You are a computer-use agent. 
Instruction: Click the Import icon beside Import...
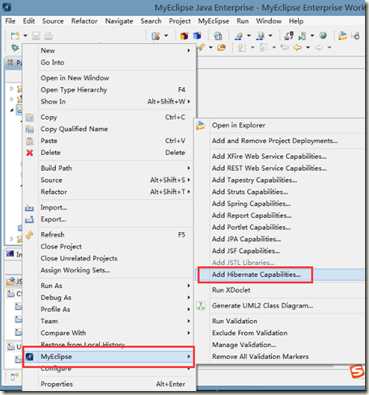29,208
